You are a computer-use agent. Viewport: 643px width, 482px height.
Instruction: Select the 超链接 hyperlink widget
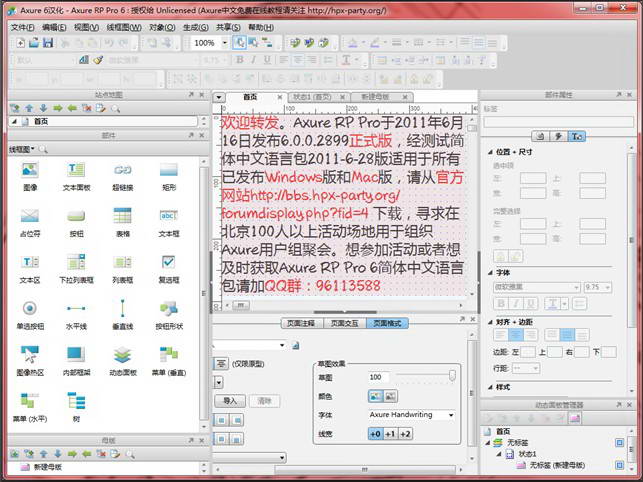pyautogui.click(x=123, y=176)
